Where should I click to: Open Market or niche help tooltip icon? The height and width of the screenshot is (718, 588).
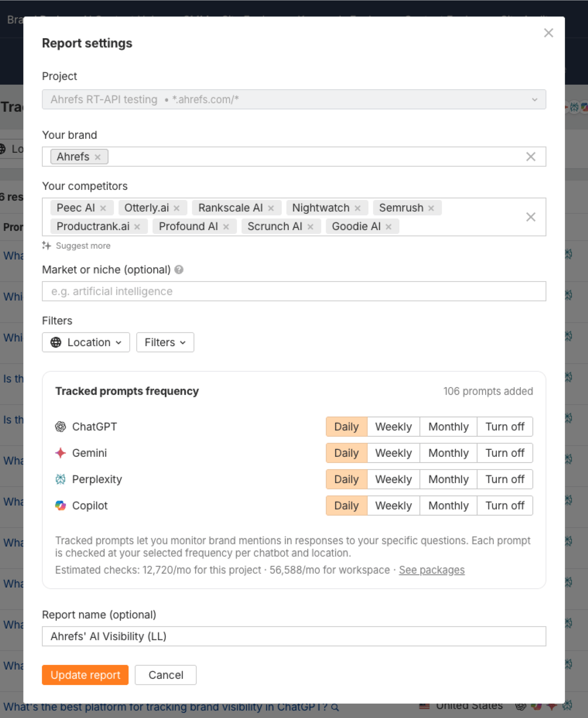tap(179, 270)
